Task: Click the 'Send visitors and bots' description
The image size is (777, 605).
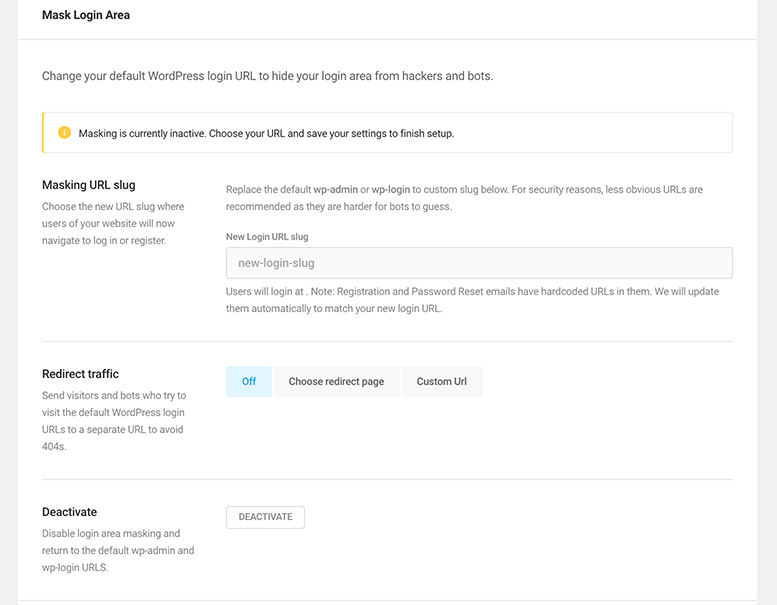Action: [x=114, y=421]
